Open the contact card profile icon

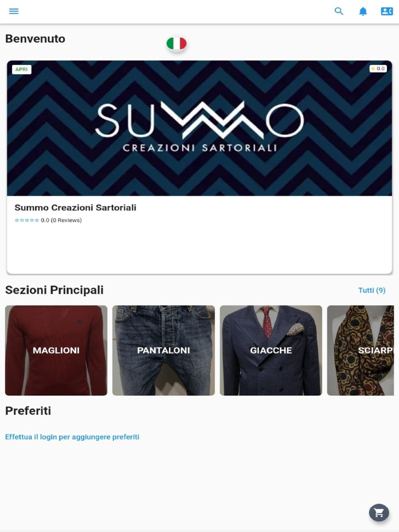click(387, 11)
